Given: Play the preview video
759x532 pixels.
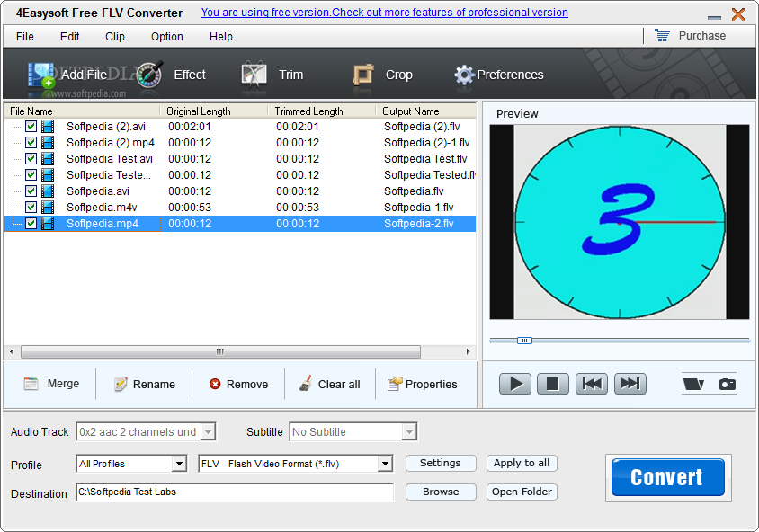Looking at the screenshot, I should pos(515,384).
